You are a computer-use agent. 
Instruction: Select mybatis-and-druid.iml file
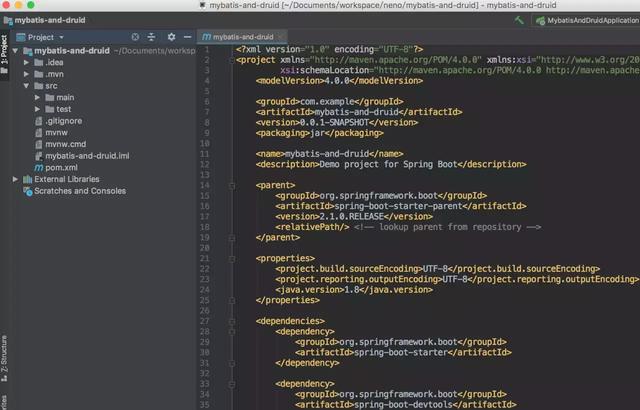87,156
